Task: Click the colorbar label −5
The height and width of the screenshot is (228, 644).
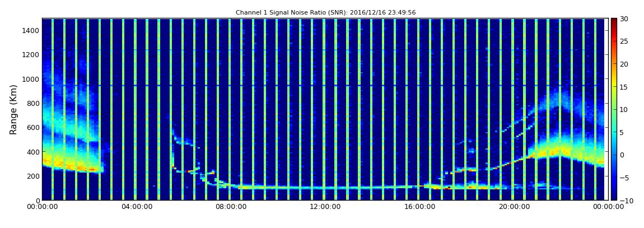Action: tap(624, 178)
